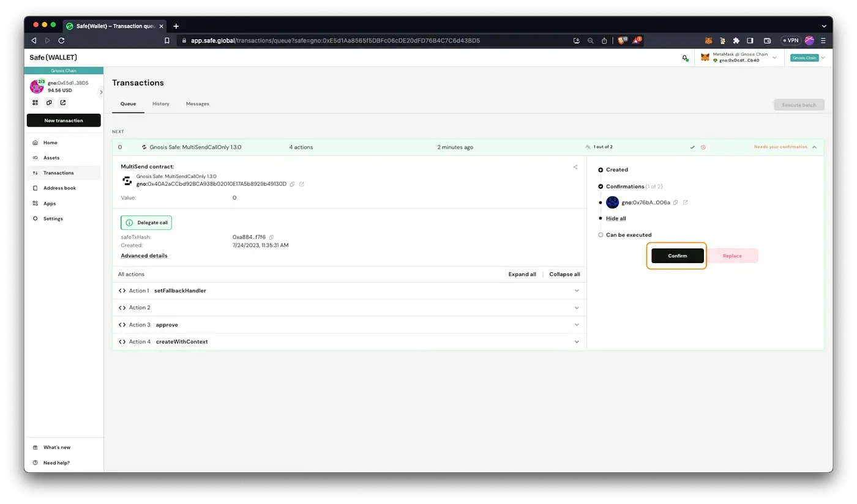Open the browser hamburger menu
This screenshot has width=857, height=504.
[823, 40]
